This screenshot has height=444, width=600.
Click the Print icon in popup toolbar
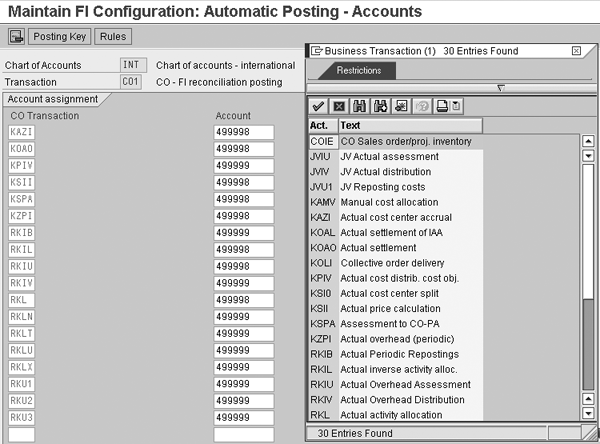[x=442, y=106]
